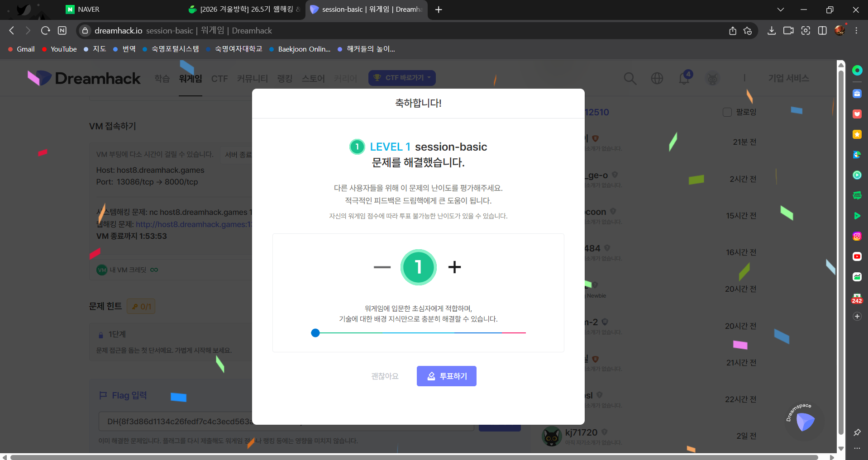Open the host8.dreamhack.games webhacking link
The image size is (868, 460).
point(195,224)
